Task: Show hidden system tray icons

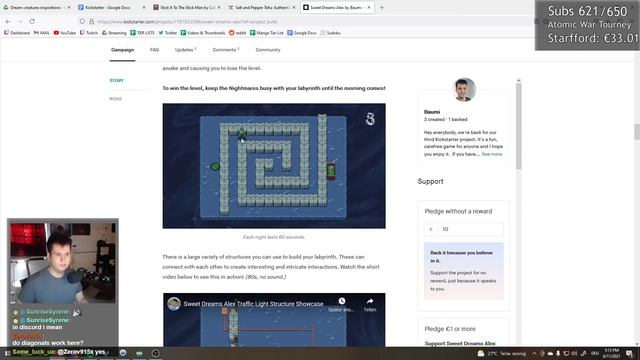Action: (534, 353)
